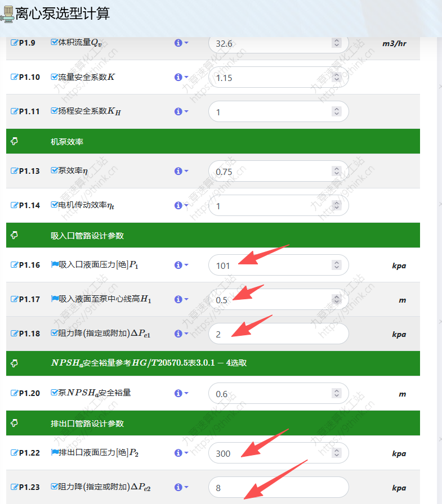Toggle the 泵NPSHa安全裕量 checkbox
Viewport: 442px width, 504px height.
(55, 392)
